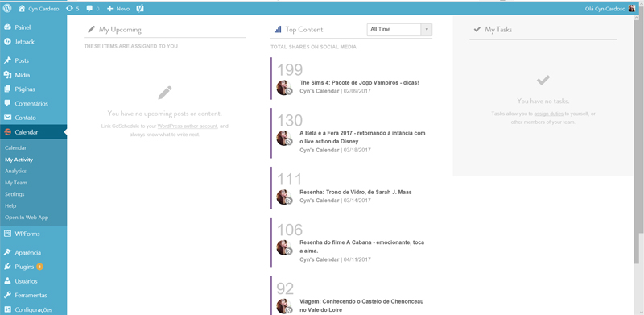Open The Sims 4 Vampiros post
This screenshot has height=315, width=644.
coord(359,83)
